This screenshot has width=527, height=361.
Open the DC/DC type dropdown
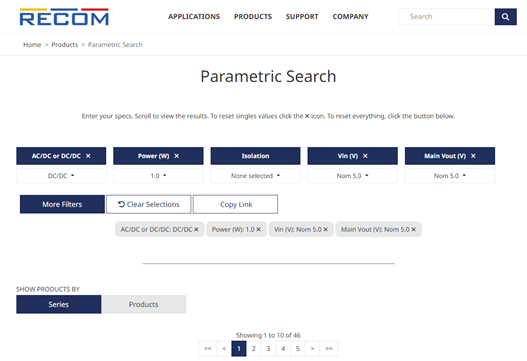61,176
